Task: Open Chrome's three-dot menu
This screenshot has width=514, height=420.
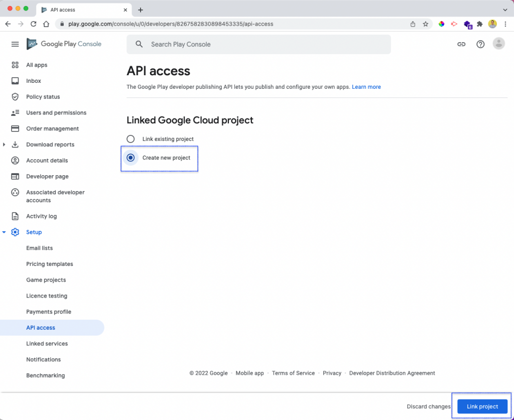Action: click(505, 24)
